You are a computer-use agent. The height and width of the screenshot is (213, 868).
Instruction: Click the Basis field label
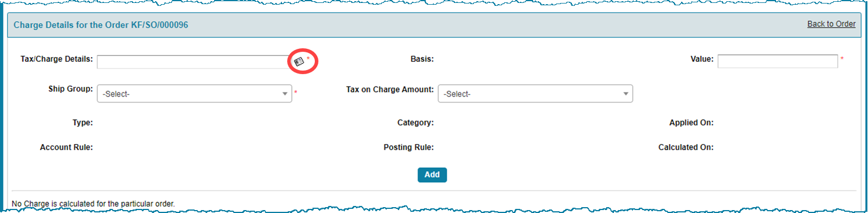pos(422,59)
